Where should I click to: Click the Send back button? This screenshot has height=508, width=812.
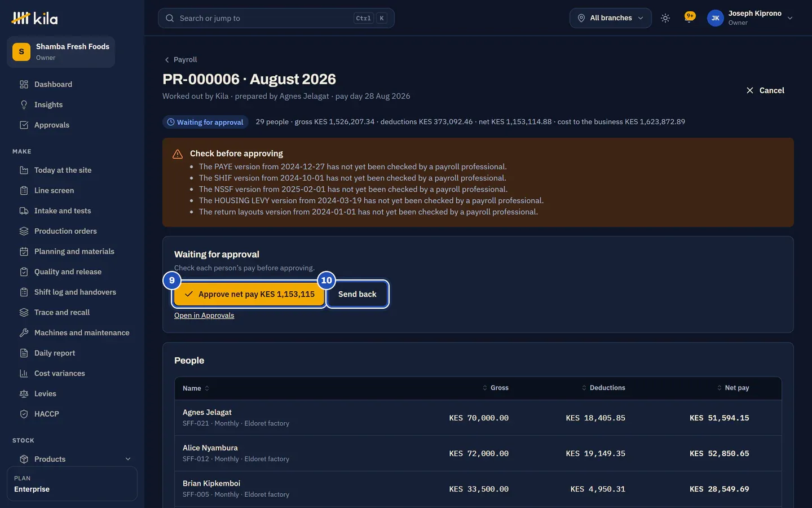358,294
